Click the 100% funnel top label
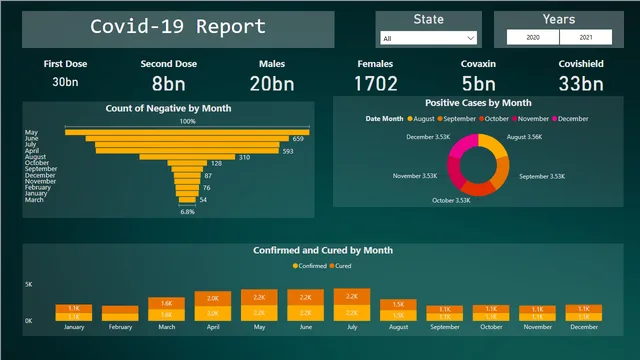The height and width of the screenshot is (360, 640). (x=187, y=121)
